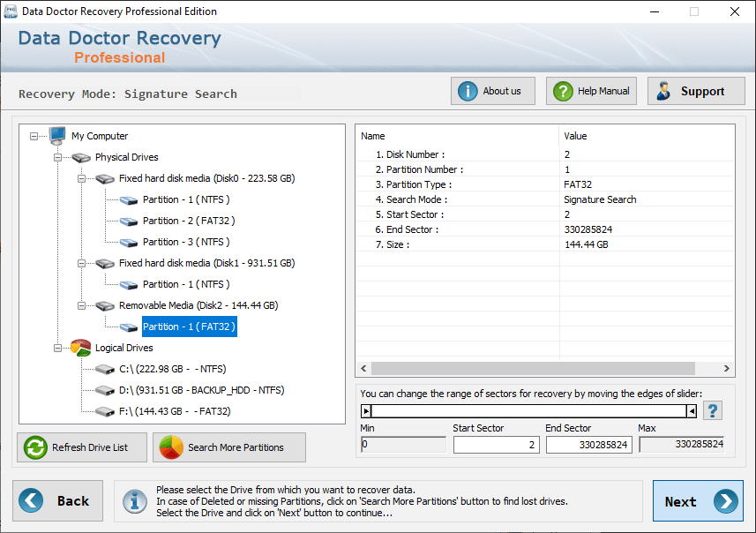Click Search More Partitions
This screenshot has width=756, height=533.
click(229, 447)
